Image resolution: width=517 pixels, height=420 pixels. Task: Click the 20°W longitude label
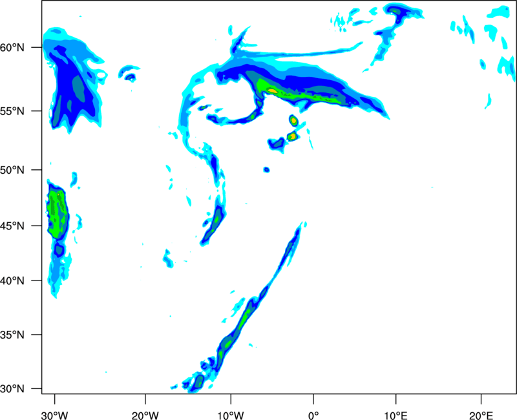pyautogui.click(x=145, y=415)
